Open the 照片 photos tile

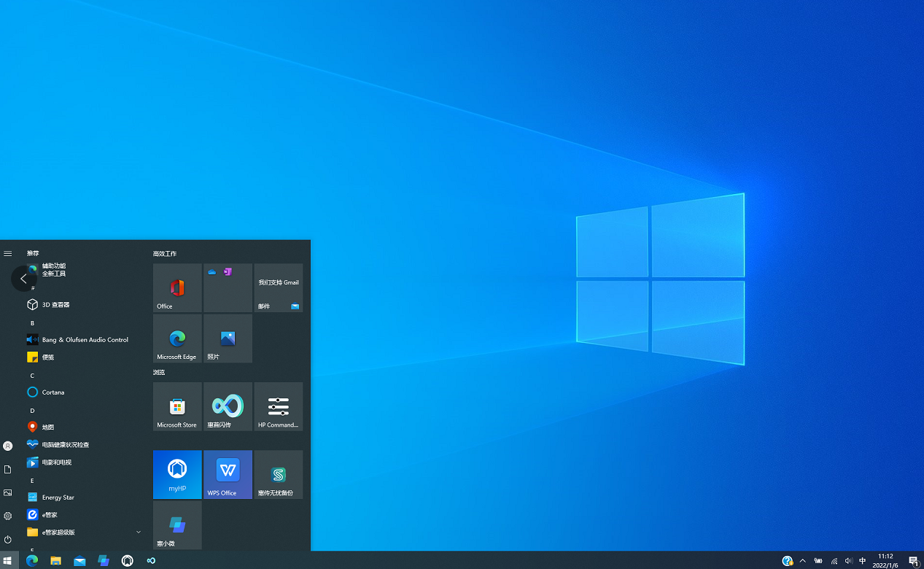[228, 338]
